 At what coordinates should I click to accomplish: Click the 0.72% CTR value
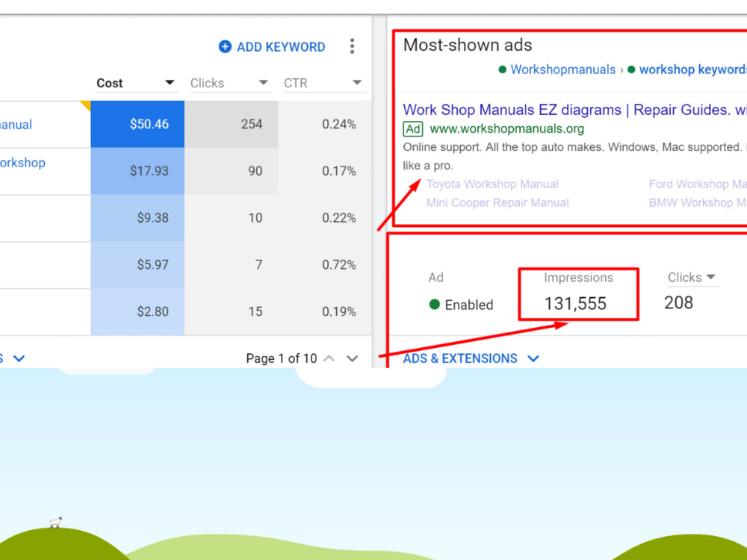338,264
